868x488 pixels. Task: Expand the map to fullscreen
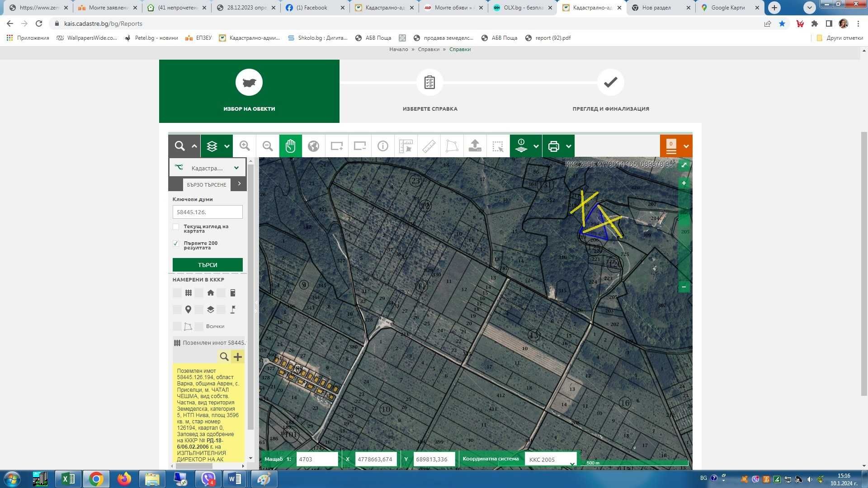[684, 165]
